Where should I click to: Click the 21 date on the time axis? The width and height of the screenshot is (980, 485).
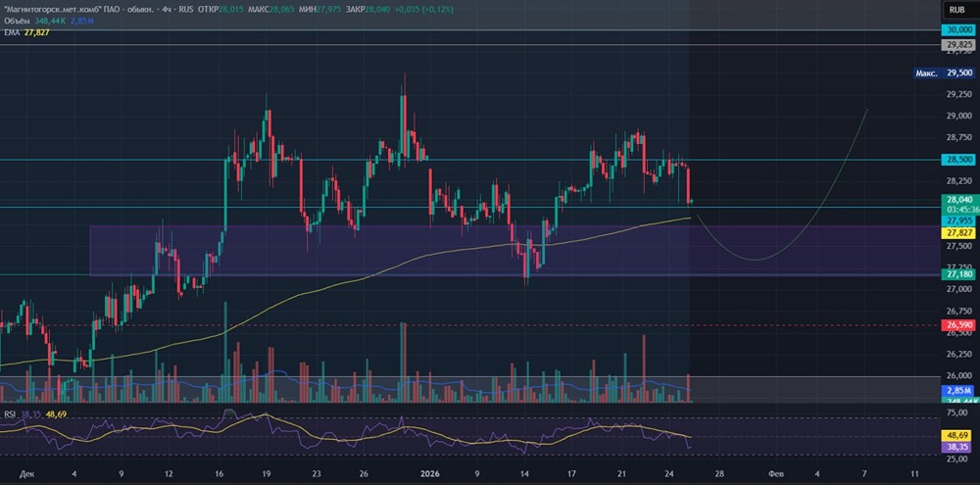pos(621,474)
